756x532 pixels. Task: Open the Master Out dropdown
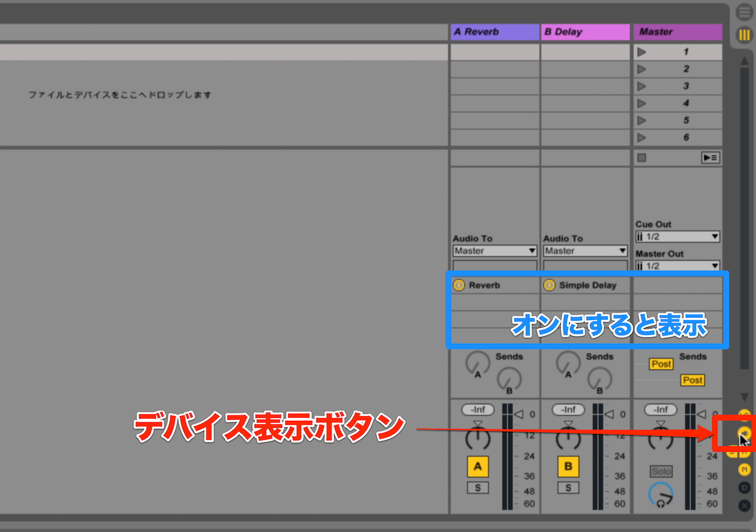(x=677, y=265)
